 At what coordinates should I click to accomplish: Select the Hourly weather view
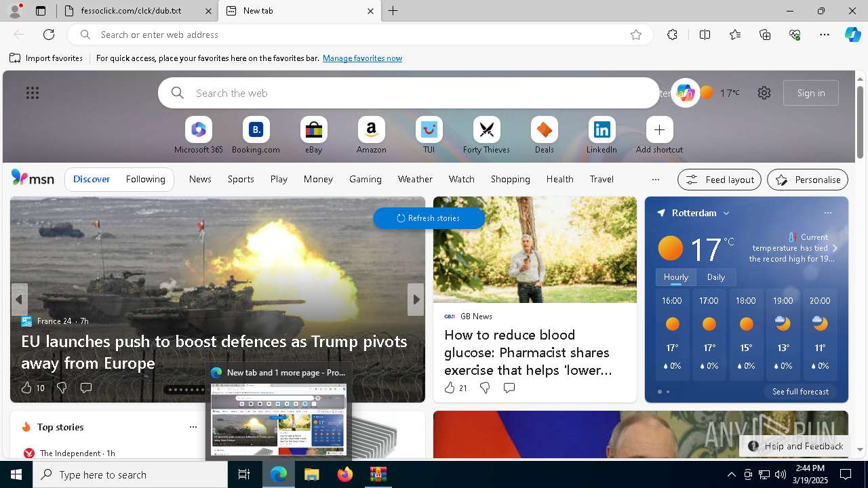point(676,277)
